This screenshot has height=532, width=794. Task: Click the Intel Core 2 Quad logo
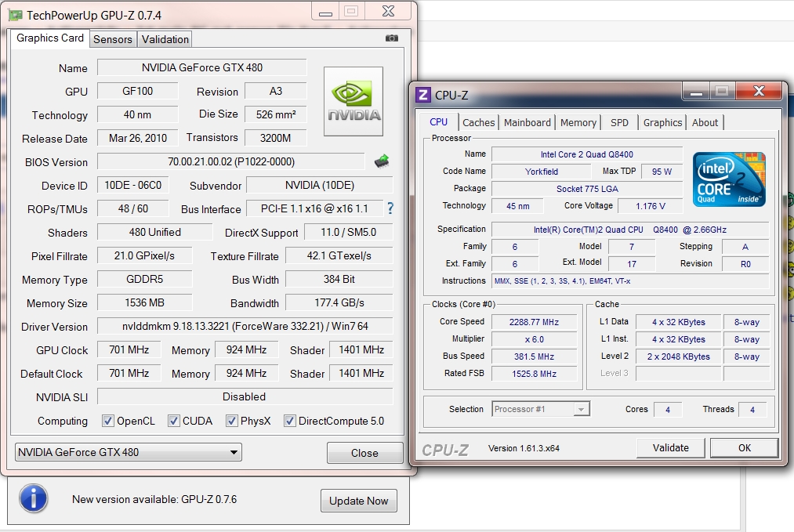click(729, 179)
